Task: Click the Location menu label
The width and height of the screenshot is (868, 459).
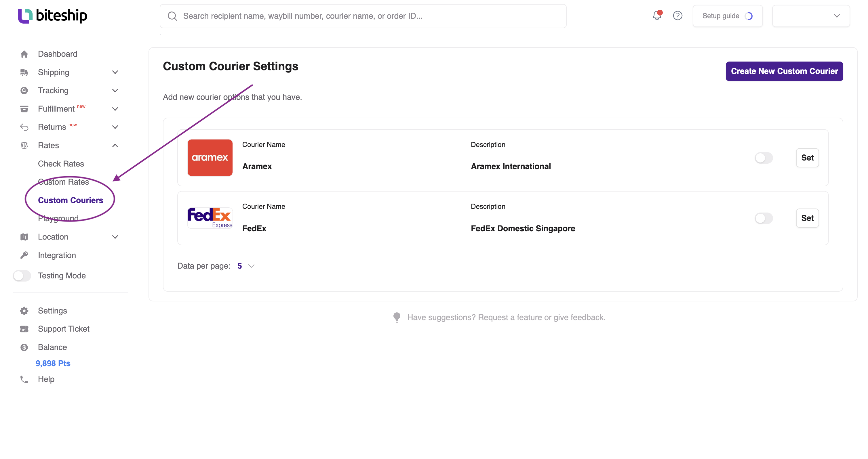Action: pos(53,237)
